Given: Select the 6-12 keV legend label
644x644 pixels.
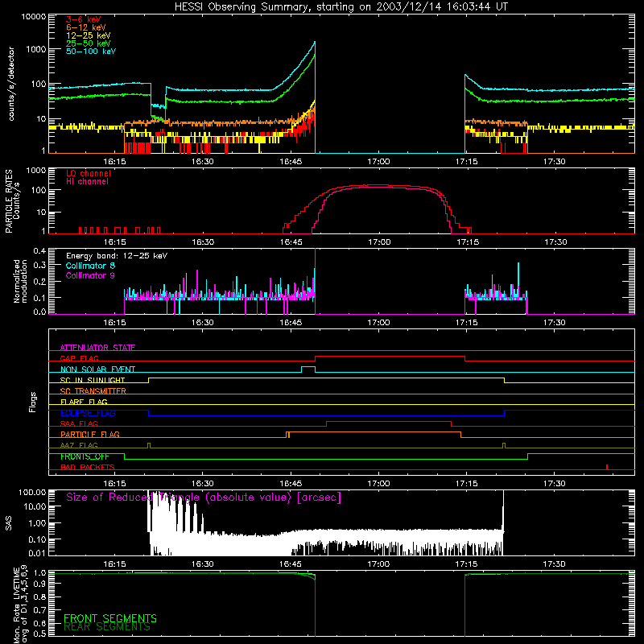Looking at the screenshot, I should click(86, 27).
